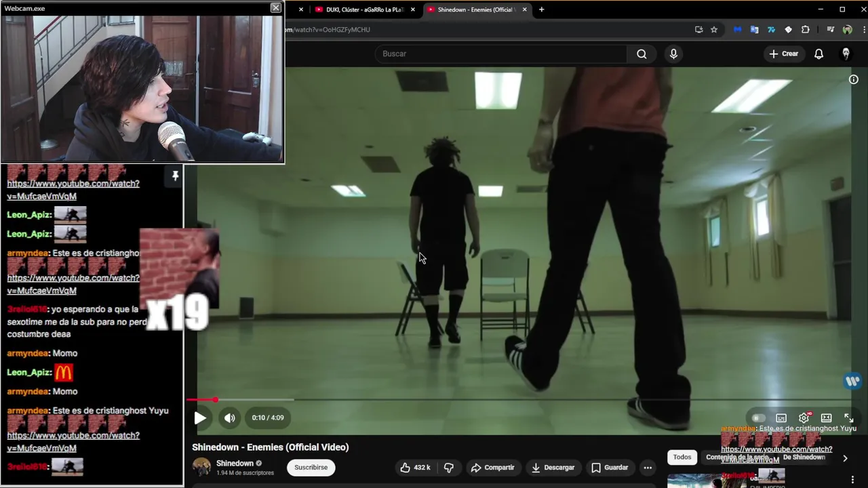The image size is (868, 488).
Task: Open the Shinedown channel avatar
Action: click(201, 467)
